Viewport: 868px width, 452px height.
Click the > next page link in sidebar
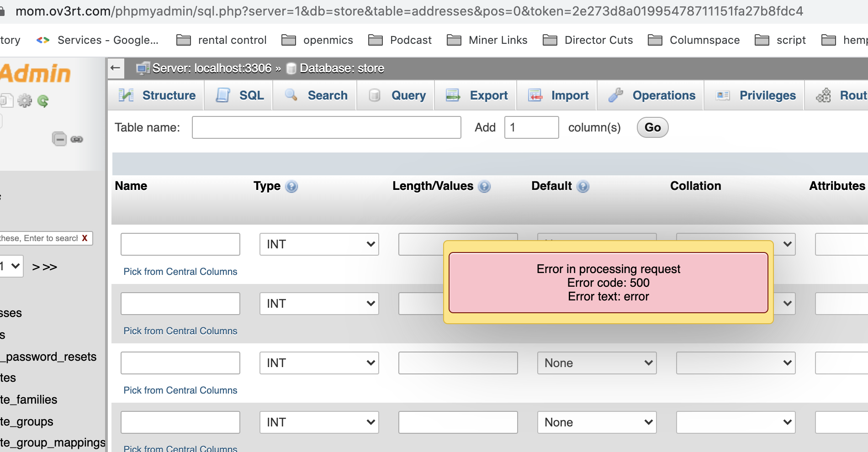(36, 267)
